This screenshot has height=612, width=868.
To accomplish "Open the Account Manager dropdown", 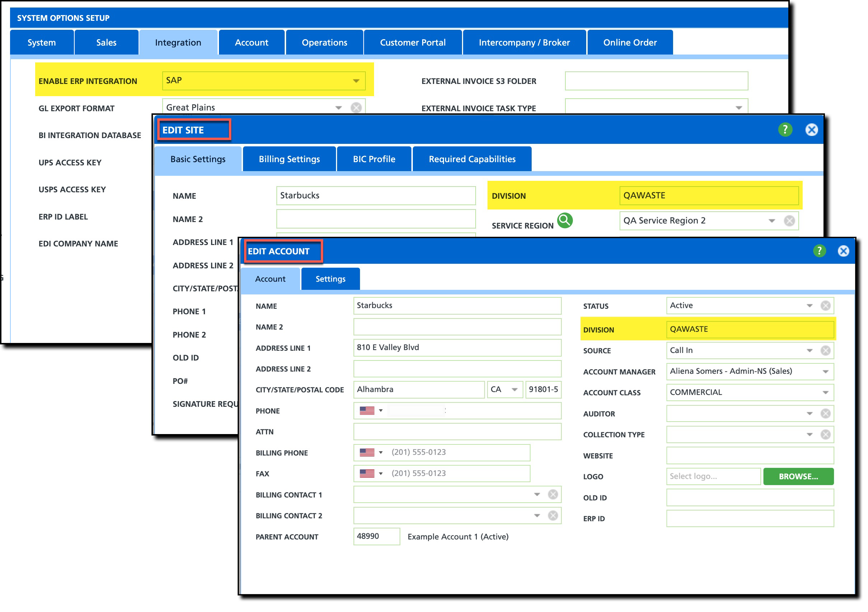I will click(826, 372).
